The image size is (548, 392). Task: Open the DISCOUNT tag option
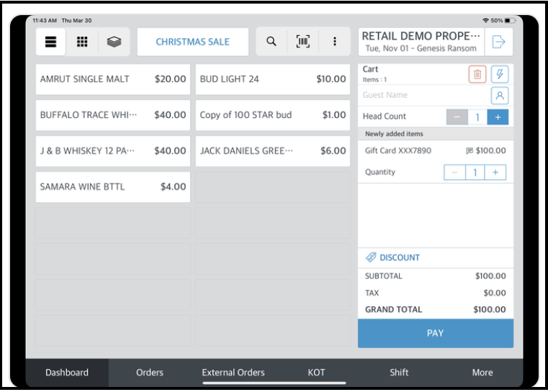(392, 257)
